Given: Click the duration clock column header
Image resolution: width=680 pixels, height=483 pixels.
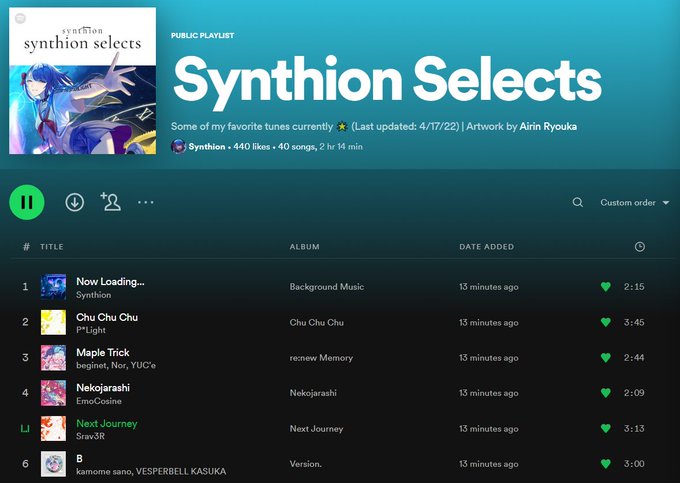Looking at the screenshot, I should 640,247.
